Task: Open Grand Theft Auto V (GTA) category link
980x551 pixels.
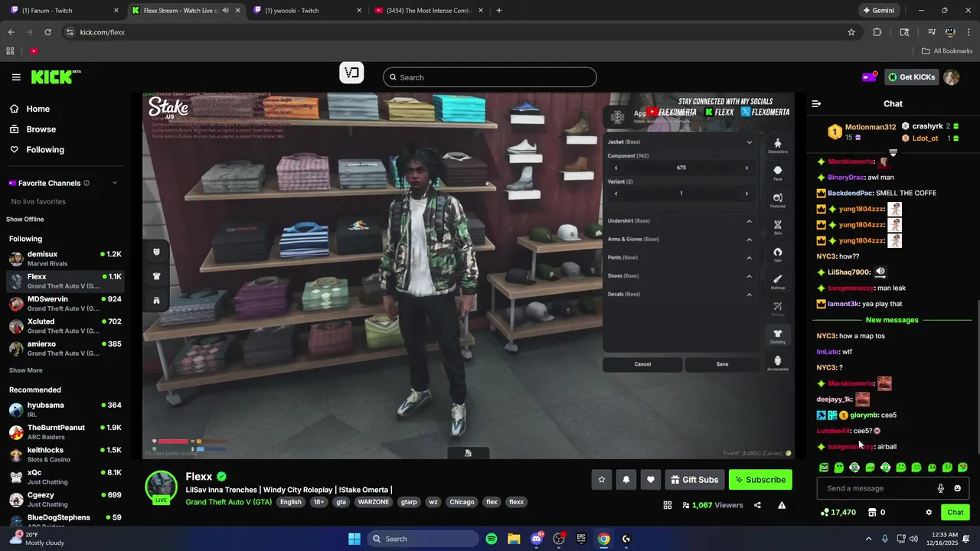Action: (x=228, y=502)
